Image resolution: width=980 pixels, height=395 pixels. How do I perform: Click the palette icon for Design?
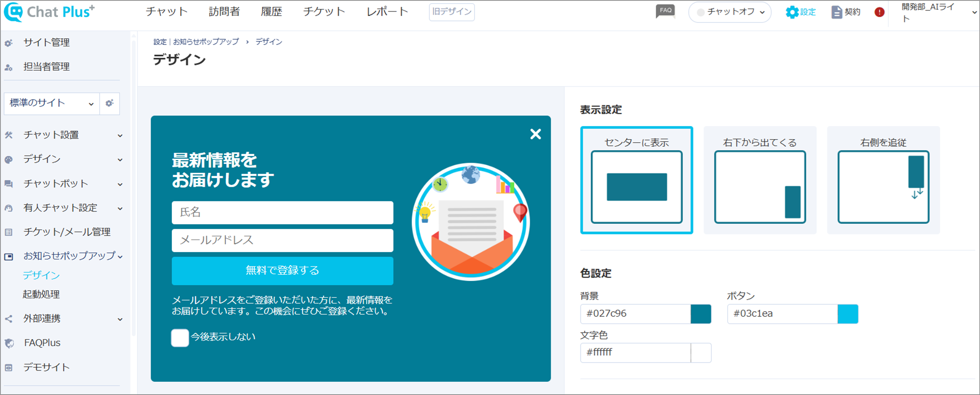coord(9,159)
